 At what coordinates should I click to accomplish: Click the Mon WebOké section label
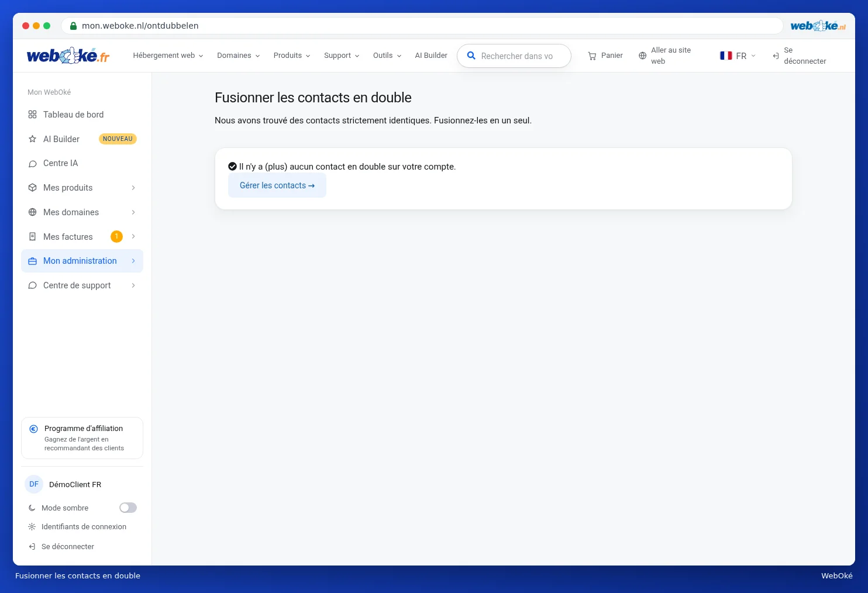(49, 92)
